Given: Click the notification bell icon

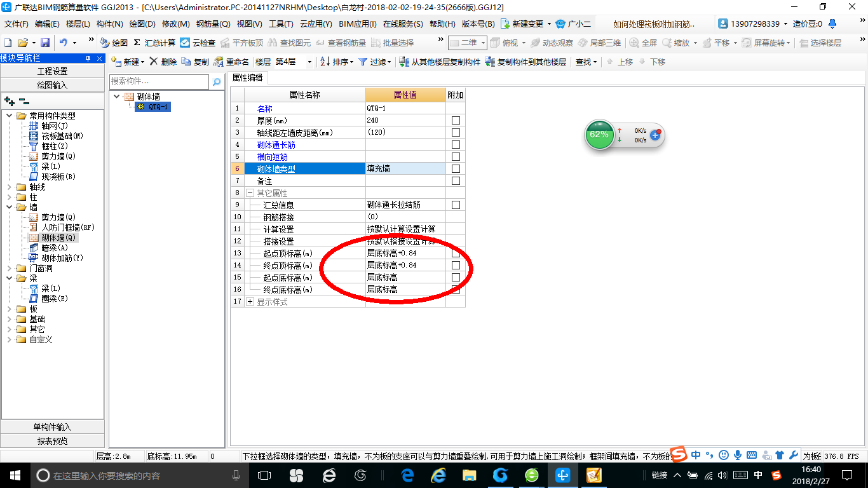Looking at the screenshot, I should click(834, 24).
